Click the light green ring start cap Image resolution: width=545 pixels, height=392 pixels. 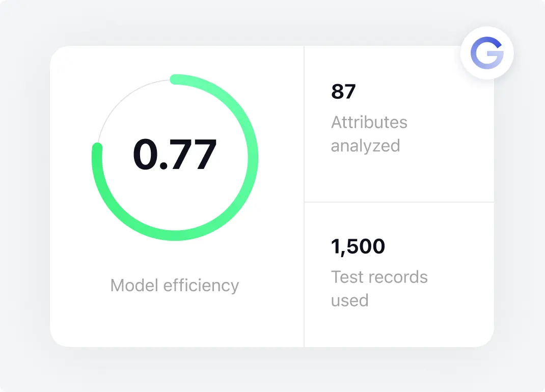[175, 79]
